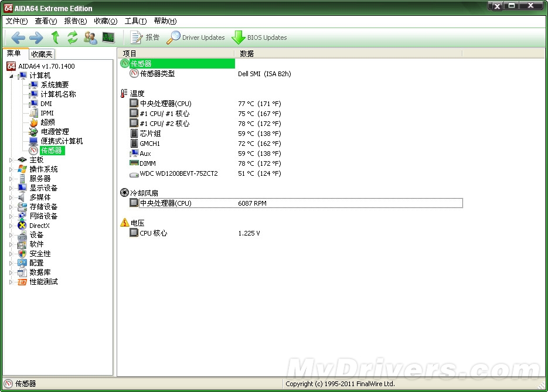Collapse the 计算机 tree node
Screen dimensions: 548x392
coord(11,76)
